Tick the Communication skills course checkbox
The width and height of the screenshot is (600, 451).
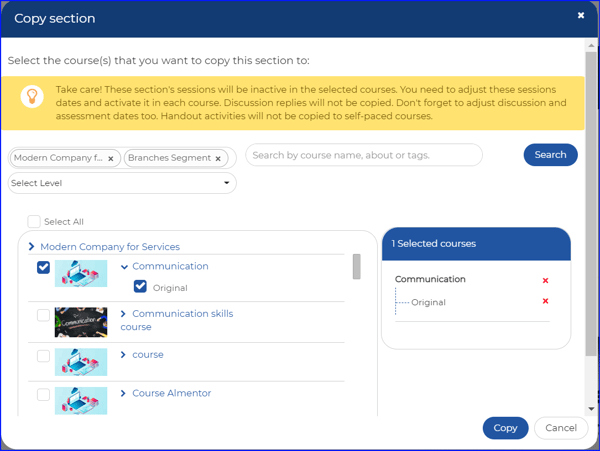coord(43,315)
